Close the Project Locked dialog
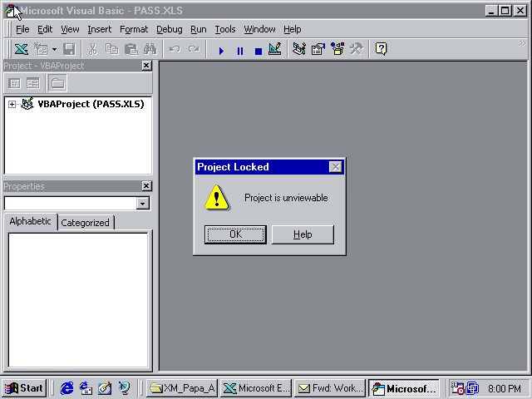 pos(336,167)
